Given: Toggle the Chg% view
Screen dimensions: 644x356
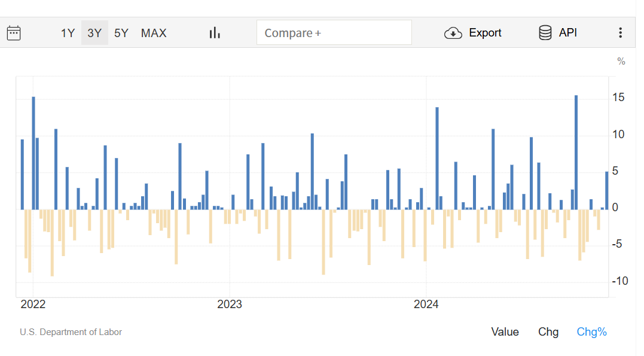Looking at the screenshot, I should click(591, 332).
